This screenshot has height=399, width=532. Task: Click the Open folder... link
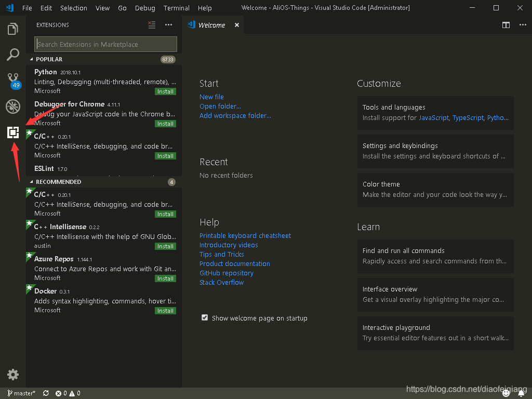220,106
